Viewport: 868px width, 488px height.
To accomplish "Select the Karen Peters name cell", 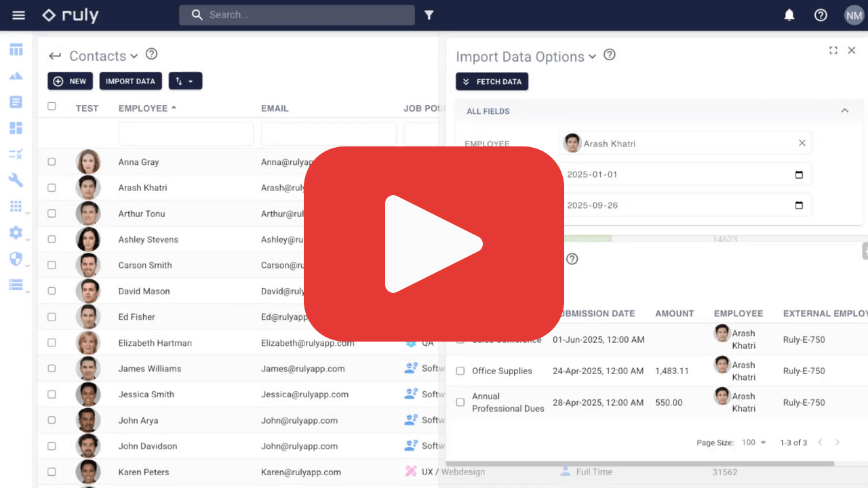I will (x=144, y=472).
